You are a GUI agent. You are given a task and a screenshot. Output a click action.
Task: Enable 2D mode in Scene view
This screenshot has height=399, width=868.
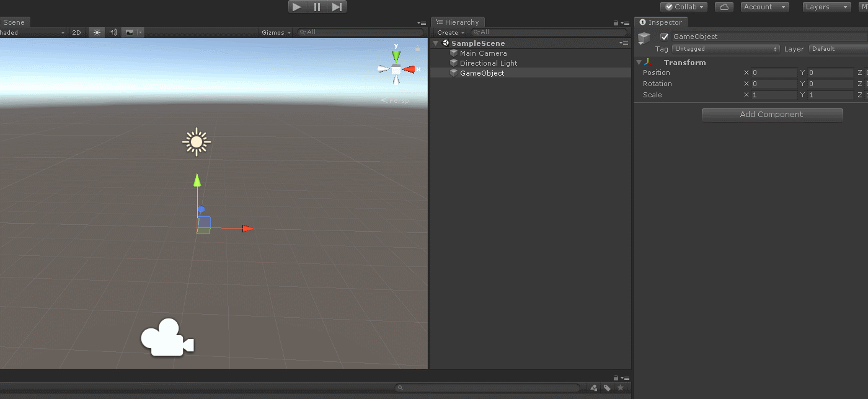(x=76, y=32)
